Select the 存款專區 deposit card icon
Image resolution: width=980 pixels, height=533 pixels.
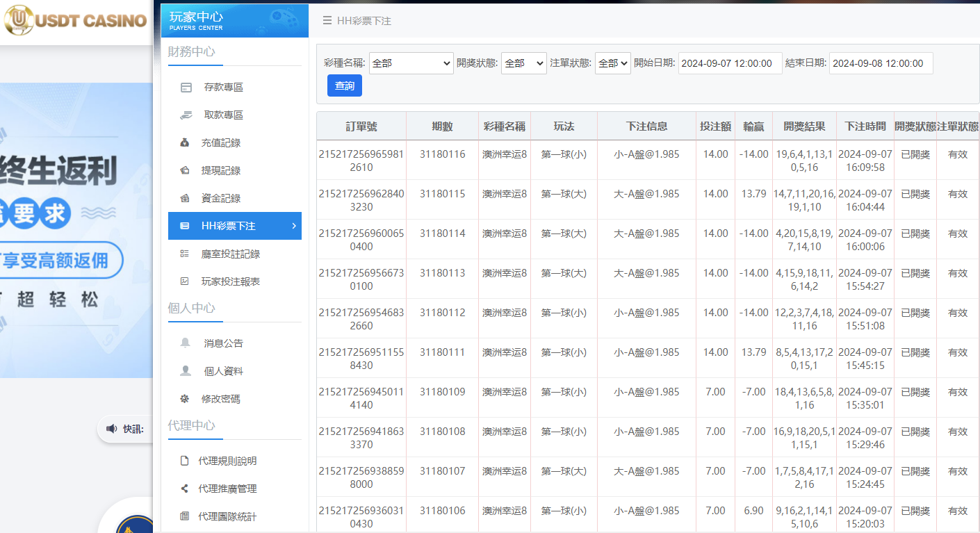185,87
